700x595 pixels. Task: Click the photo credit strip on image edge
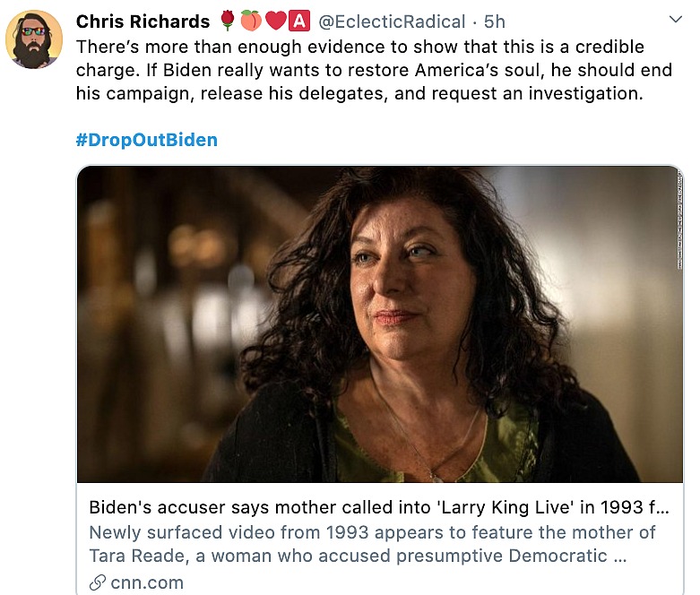(x=679, y=220)
